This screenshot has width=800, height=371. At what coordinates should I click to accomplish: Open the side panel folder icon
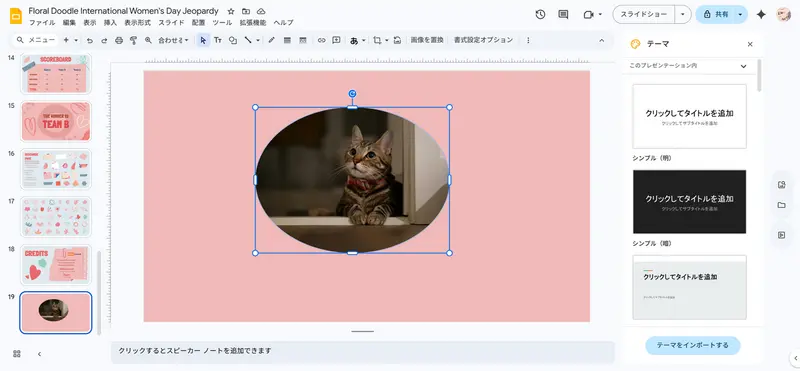click(x=781, y=205)
